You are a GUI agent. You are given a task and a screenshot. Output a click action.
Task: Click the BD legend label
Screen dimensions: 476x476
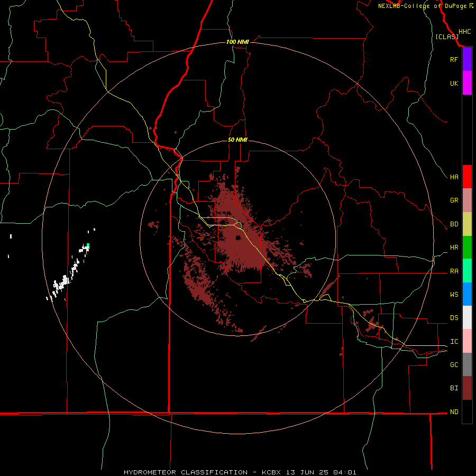454,224
